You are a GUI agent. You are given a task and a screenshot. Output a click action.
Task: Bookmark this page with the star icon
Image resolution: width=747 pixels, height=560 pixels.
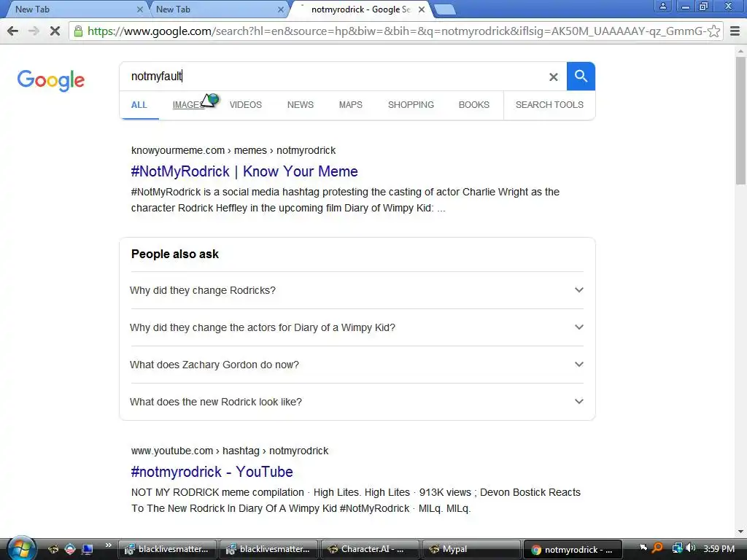coord(713,31)
